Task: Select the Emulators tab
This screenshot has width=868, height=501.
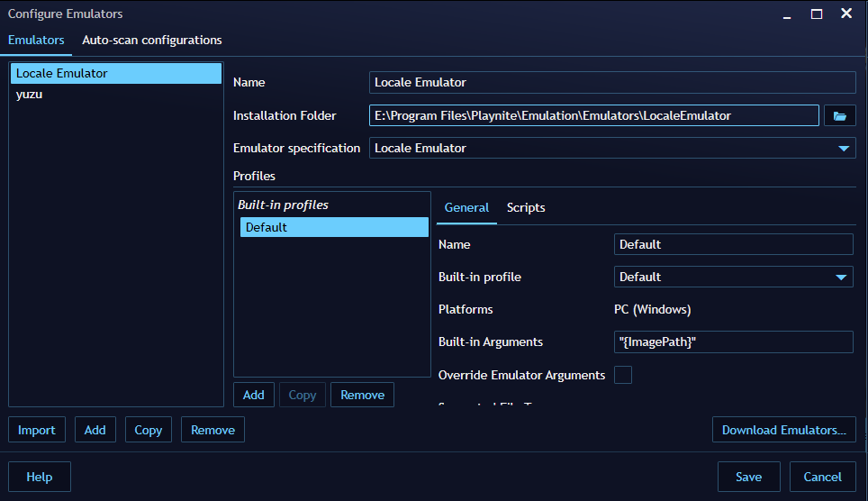Action: [x=36, y=40]
